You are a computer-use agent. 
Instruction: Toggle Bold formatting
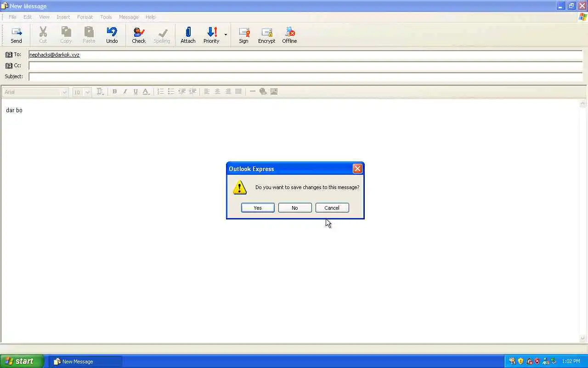pyautogui.click(x=114, y=92)
